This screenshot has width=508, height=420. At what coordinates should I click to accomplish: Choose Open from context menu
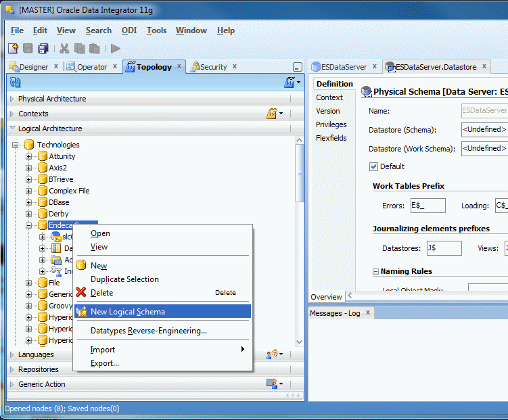pyautogui.click(x=162, y=233)
